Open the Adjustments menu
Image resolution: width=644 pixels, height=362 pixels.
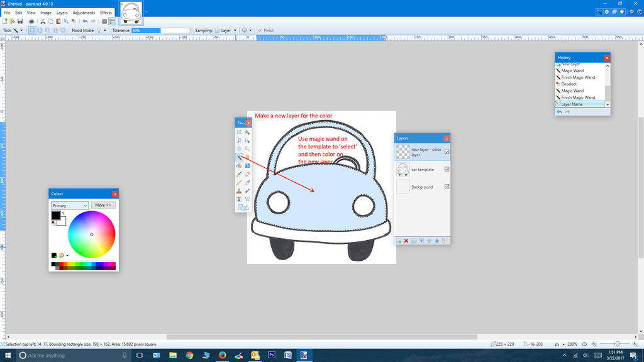84,12
